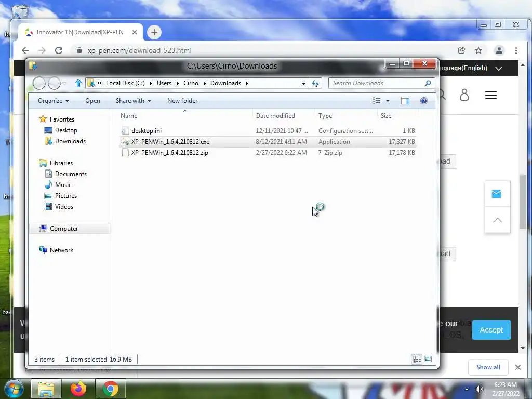532x399 pixels.
Task: Click the search magnifier in Search Downloads
Action: 428,83
